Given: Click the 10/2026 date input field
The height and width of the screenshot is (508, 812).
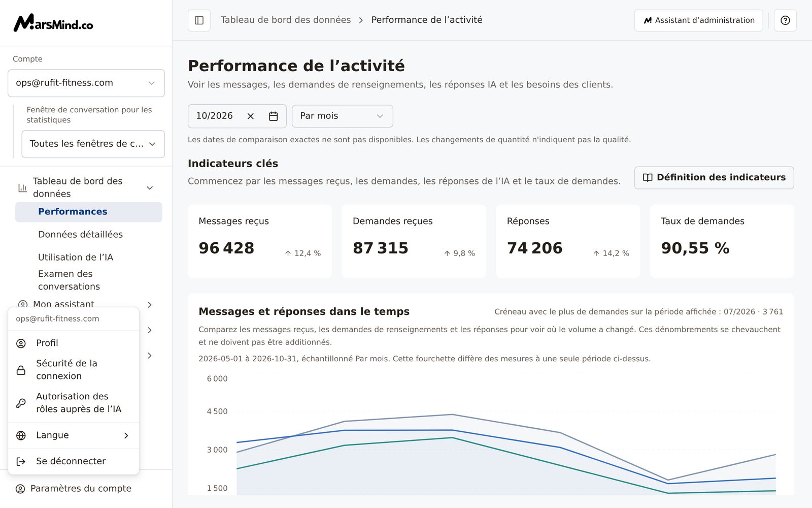Looking at the screenshot, I should pyautogui.click(x=237, y=116).
